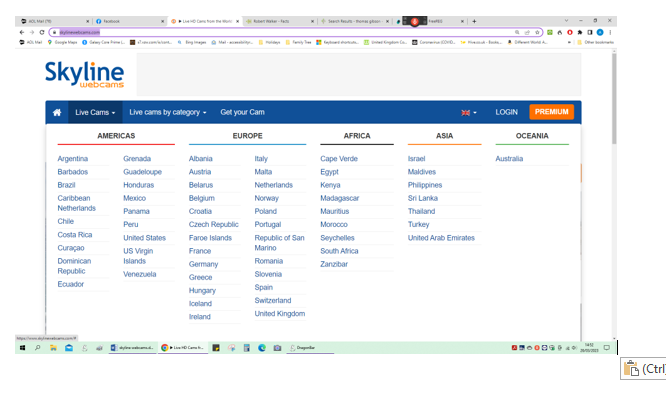
Task: Open the Zanzibar link under Africa
Action: 334,264
